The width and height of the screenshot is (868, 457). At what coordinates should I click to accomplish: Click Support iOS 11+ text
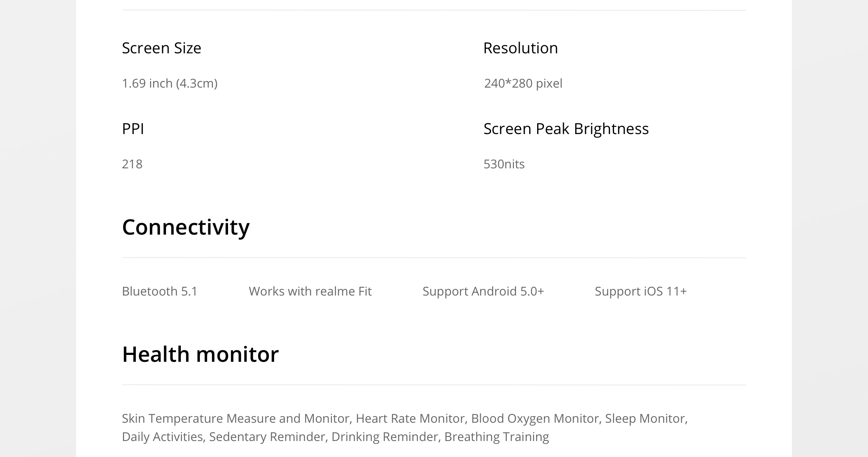coord(641,291)
